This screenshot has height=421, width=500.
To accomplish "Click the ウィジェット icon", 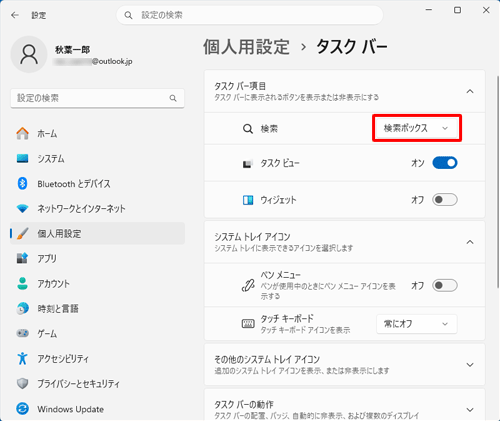I will 248,200.
